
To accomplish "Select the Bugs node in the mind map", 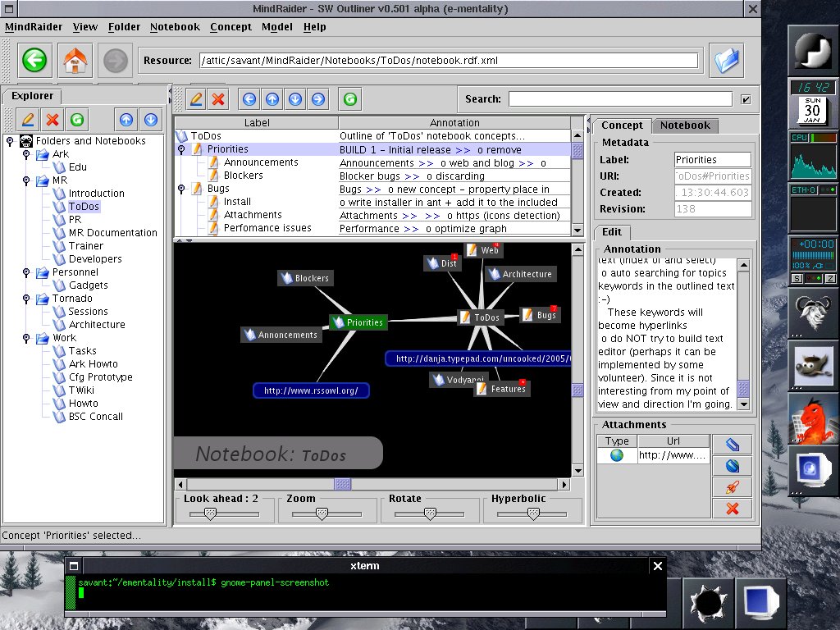I will pyautogui.click(x=541, y=315).
